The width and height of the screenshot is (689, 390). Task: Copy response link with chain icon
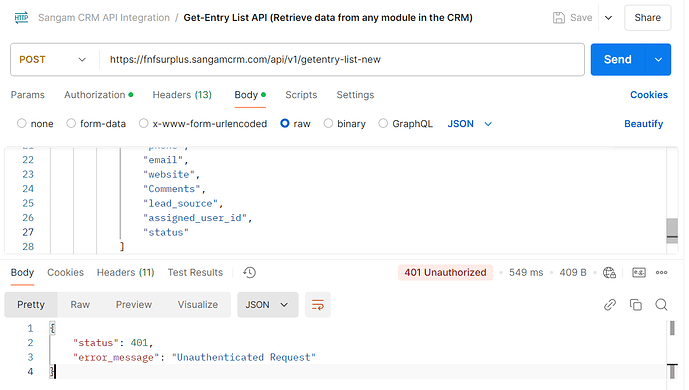coord(610,304)
